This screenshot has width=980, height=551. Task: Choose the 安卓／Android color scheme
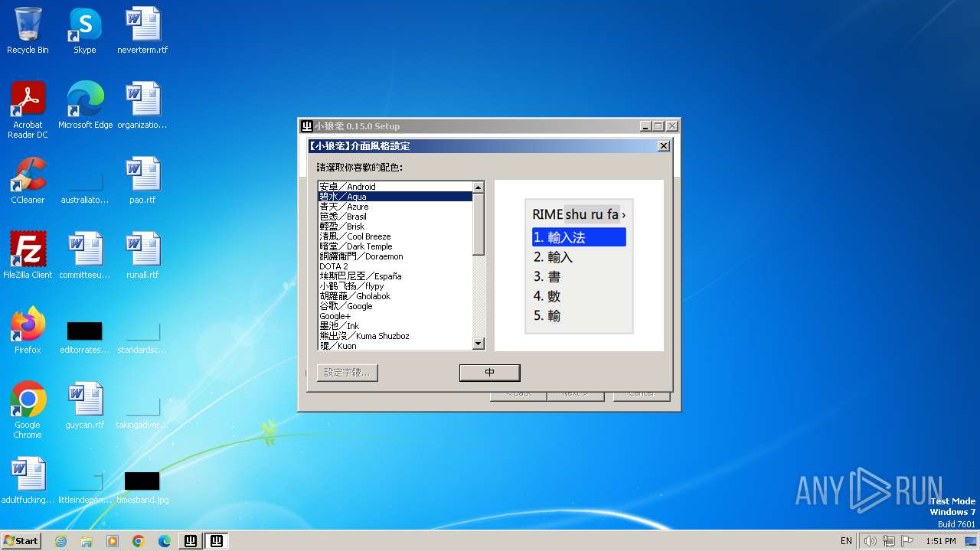(395, 187)
